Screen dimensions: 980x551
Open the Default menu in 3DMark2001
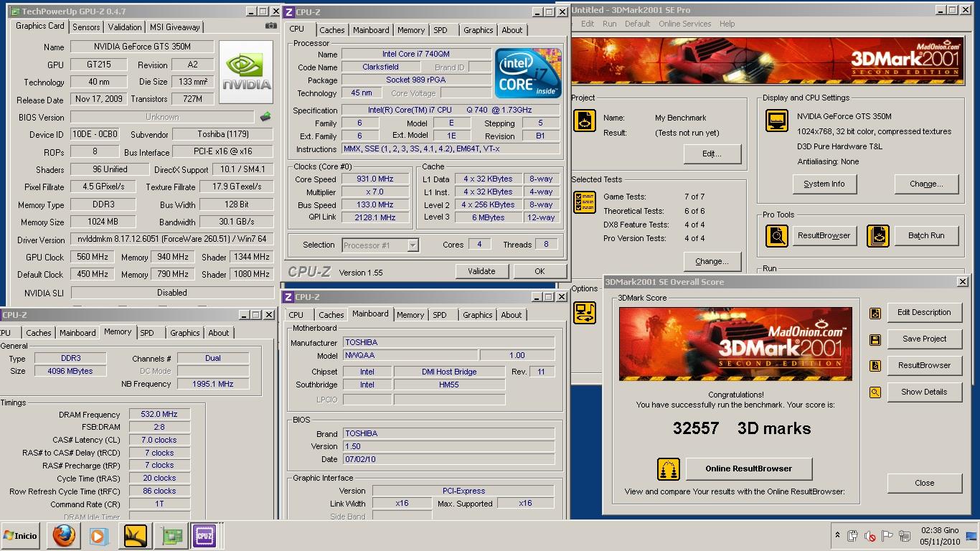click(x=637, y=24)
